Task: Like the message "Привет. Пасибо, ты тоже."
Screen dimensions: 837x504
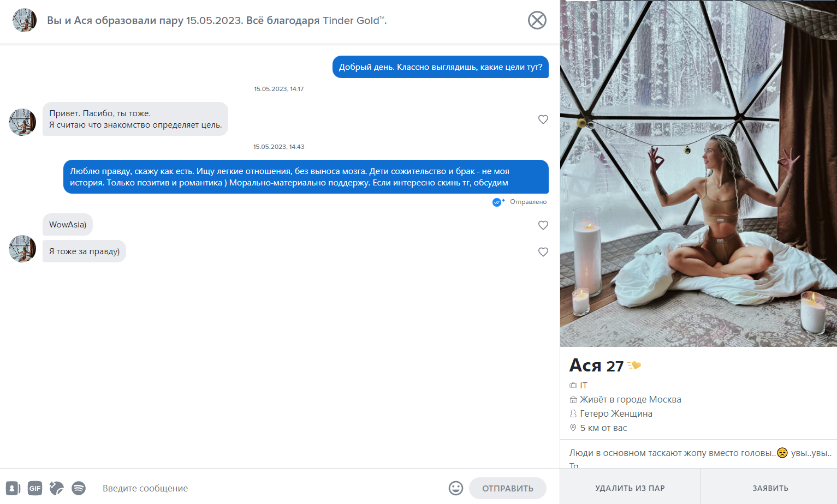Action: point(543,119)
